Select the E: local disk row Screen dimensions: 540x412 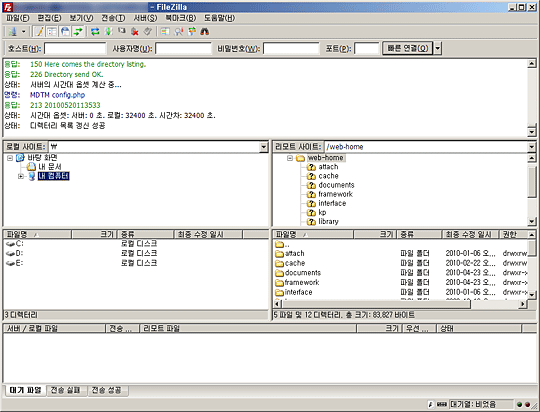pos(136,263)
